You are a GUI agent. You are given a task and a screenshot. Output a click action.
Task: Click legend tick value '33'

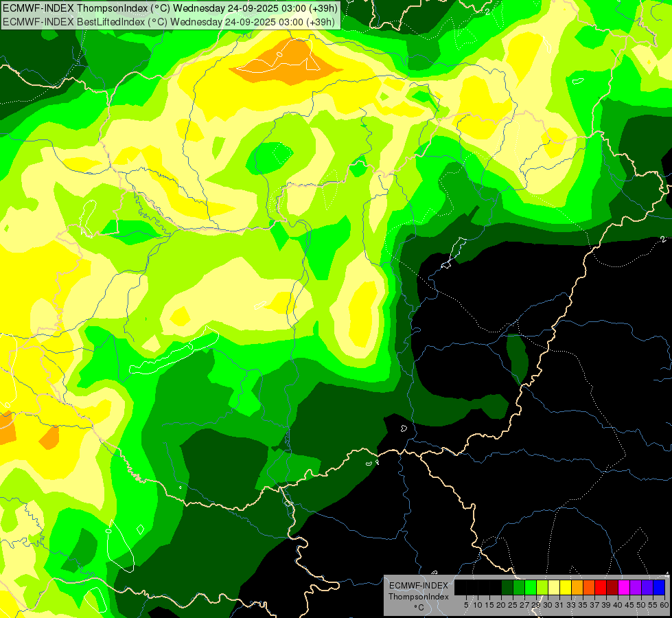tap(571, 605)
